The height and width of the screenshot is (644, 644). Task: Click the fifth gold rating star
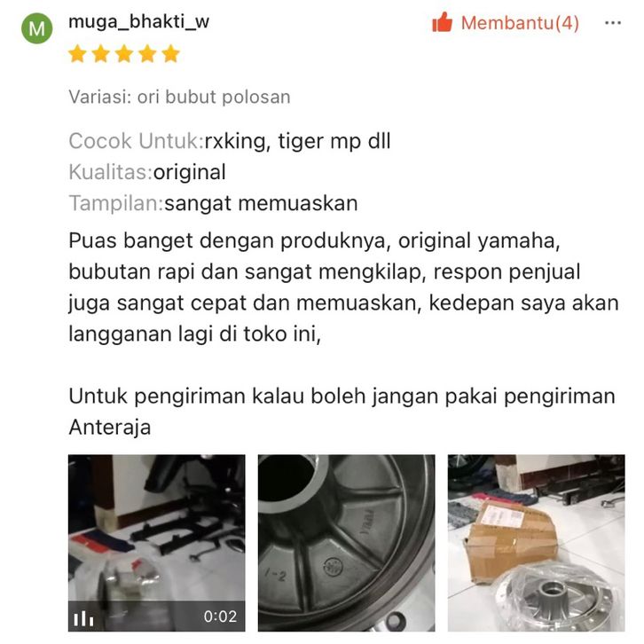point(171,54)
